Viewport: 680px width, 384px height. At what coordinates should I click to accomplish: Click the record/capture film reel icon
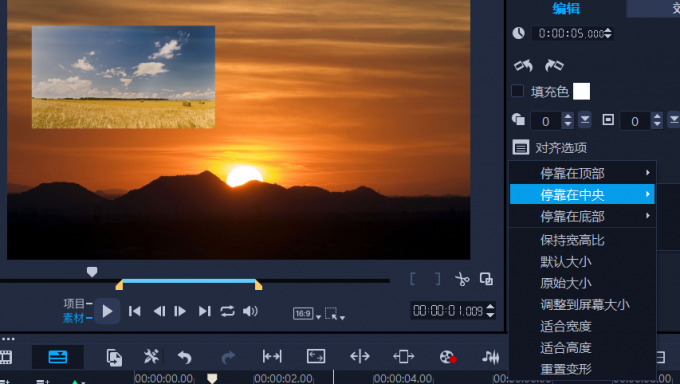pyautogui.click(x=448, y=357)
